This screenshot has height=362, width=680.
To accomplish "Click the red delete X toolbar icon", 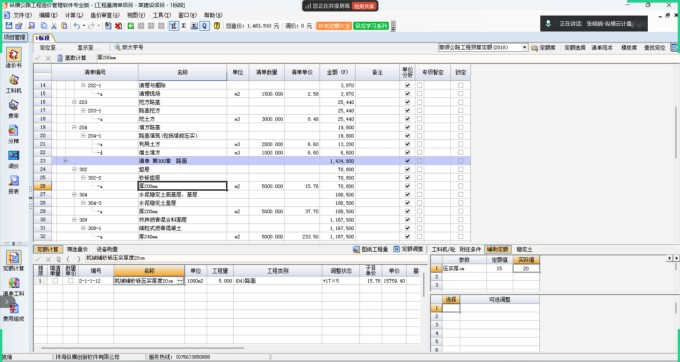I will 118,26.
